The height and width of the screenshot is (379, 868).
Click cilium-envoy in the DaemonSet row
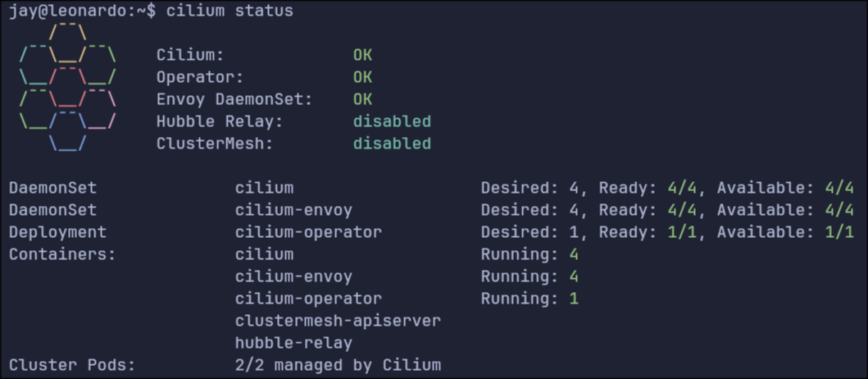(293, 210)
